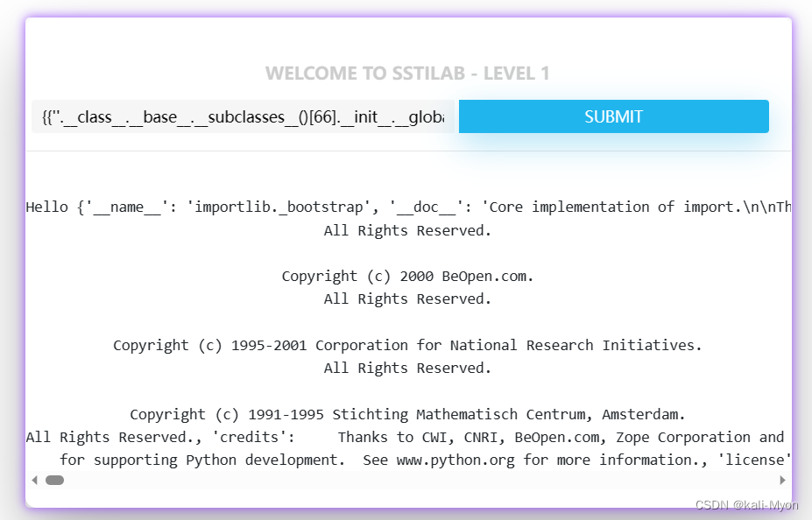Click the text "Copyright (c) 2000 BeOpen.com."
Screen dimensions: 812x520
407,277
